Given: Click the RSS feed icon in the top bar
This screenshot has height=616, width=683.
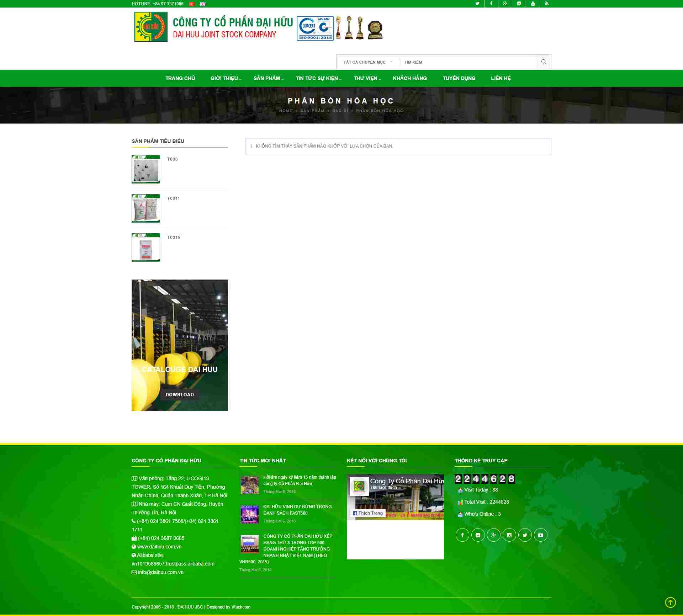Looking at the screenshot, I should pos(547,4).
